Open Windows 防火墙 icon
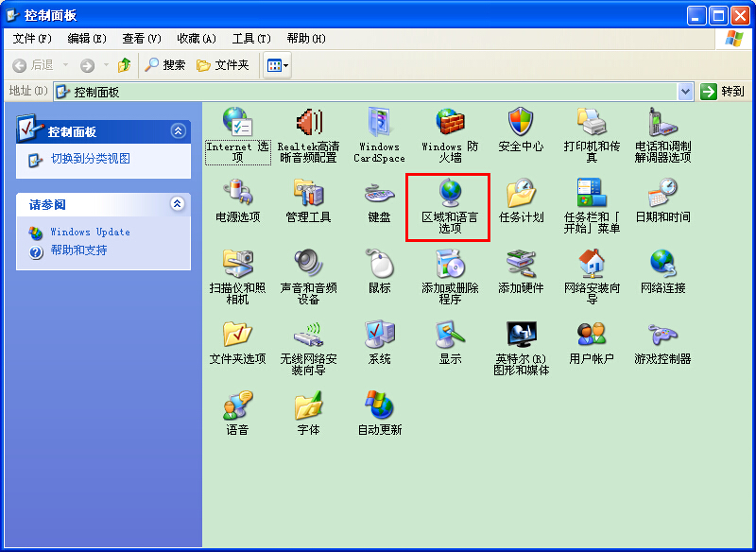Screen dimensions: 756x552 pyautogui.click(x=450, y=122)
